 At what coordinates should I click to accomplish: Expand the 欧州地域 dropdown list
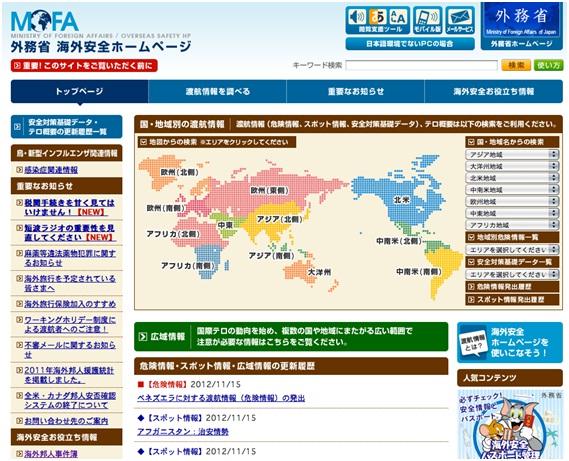click(512, 201)
